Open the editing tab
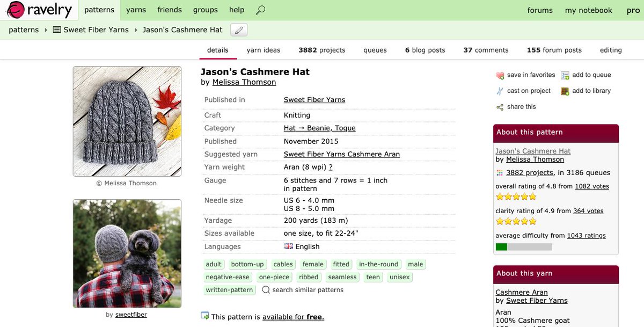 [611, 50]
